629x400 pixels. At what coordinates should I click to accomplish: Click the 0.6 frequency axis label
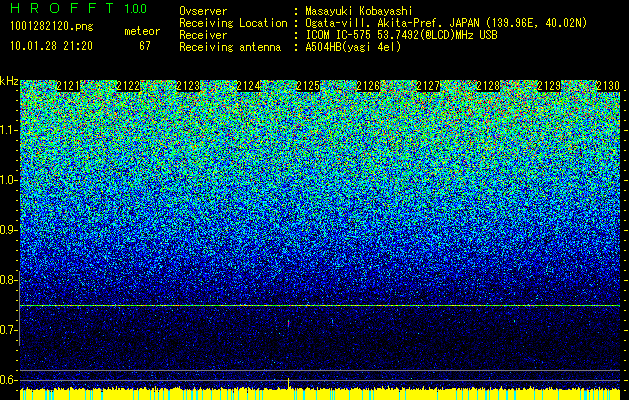7,380
